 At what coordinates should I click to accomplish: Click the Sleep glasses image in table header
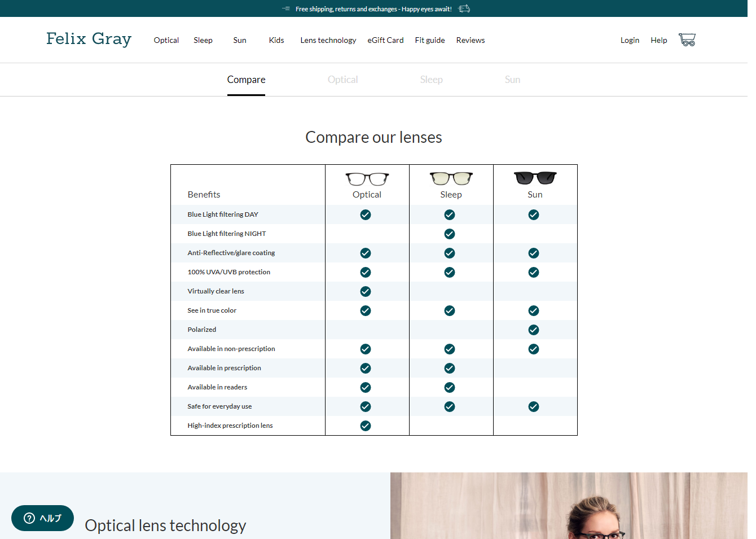pos(451,178)
